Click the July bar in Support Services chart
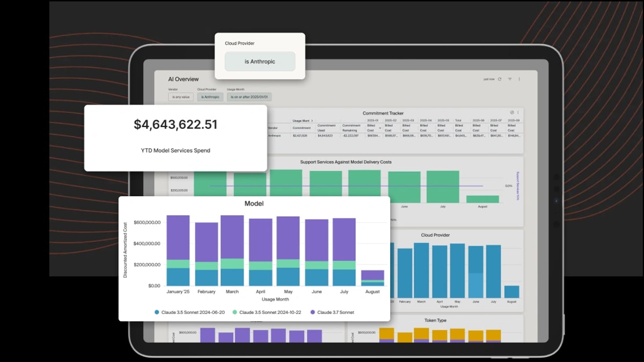Image resolution: width=644 pixels, height=362 pixels. 443,187
